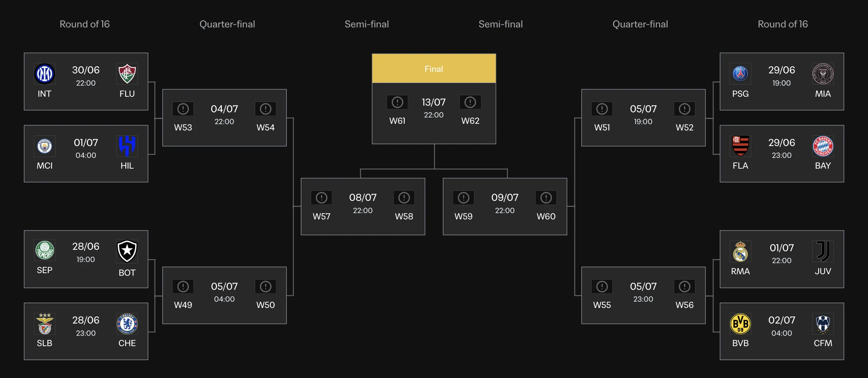
Task: Click the Manchester City crest (MCI)
Action: [44, 146]
